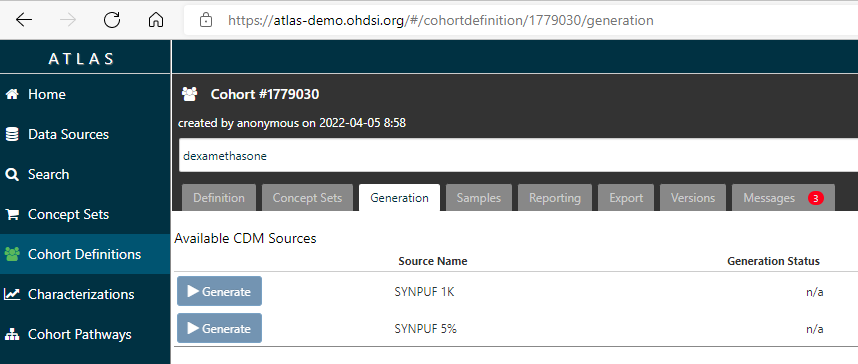Click play icon in SYNPUF 5% Generate button
The height and width of the screenshot is (364, 858).
click(x=193, y=328)
